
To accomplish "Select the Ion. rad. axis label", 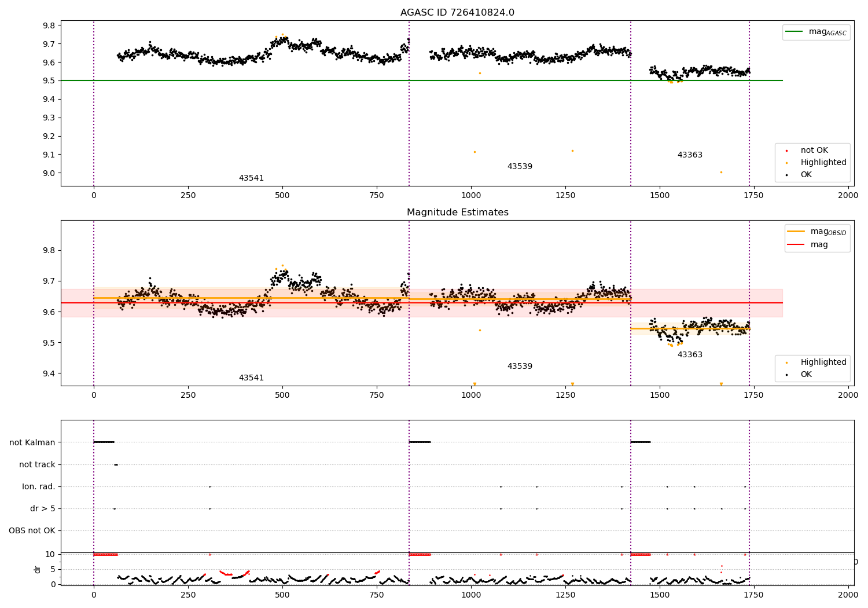I will point(39,487).
